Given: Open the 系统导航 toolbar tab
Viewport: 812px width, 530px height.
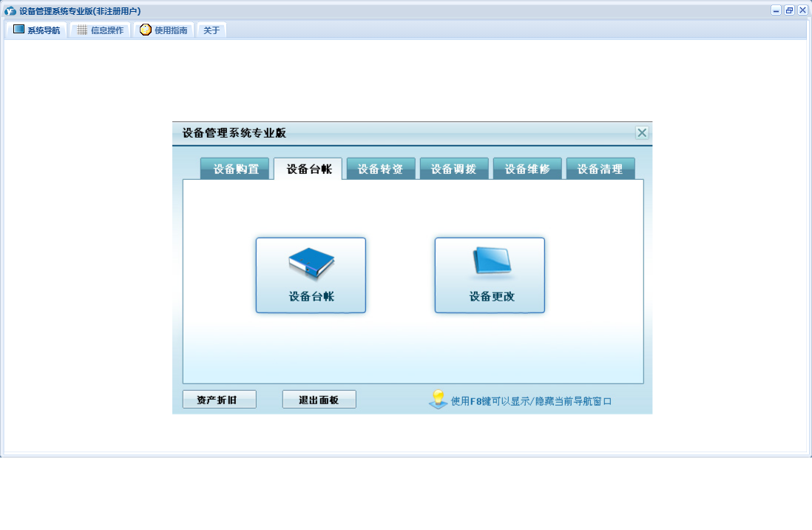Looking at the screenshot, I should [x=36, y=30].
